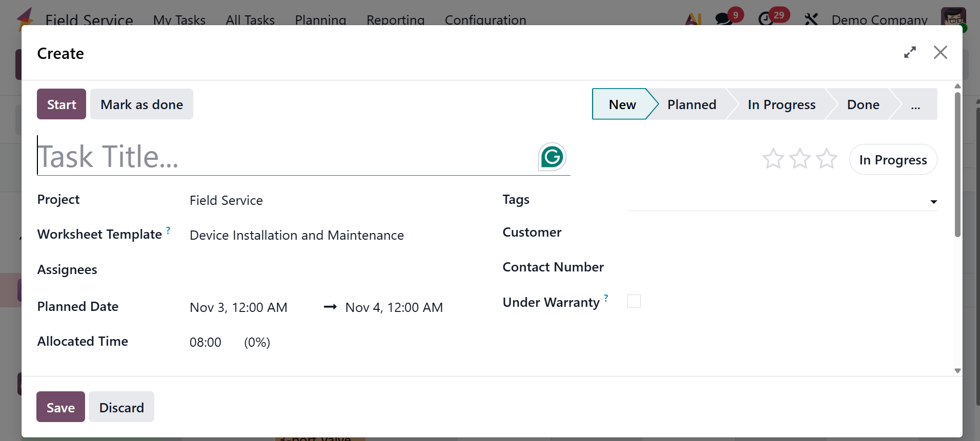Image resolution: width=980 pixels, height=441 pixels.
Task: Open the debug tools wrench icon
Action: click(x=811, y=19)
